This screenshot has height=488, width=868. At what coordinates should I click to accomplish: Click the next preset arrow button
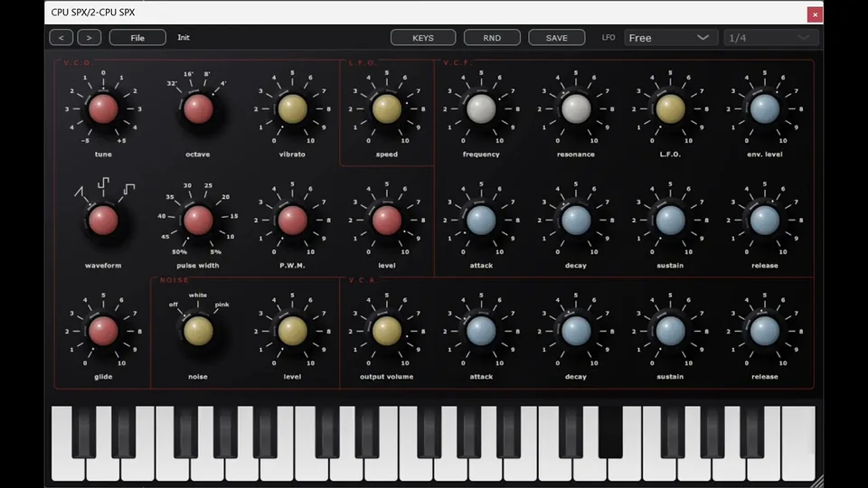click(x=90, y=38)
